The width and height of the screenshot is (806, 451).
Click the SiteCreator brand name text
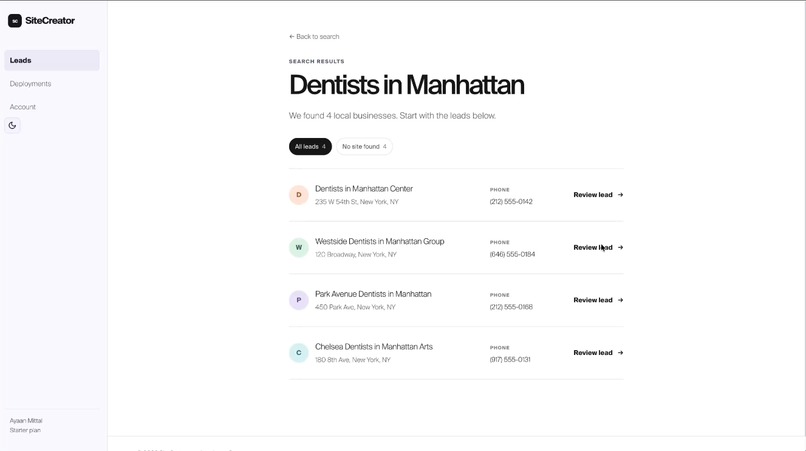(x=50, y=21)
